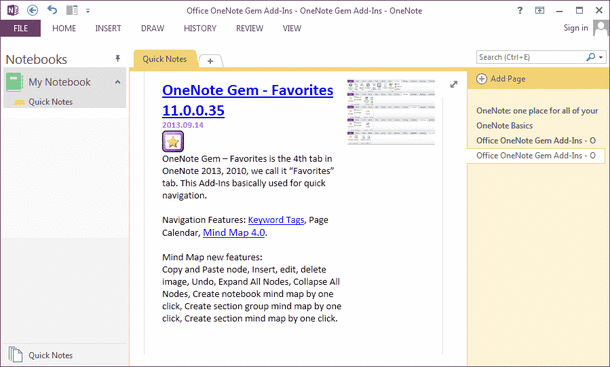
Task: Go back using the Back arrow button
Action: pyautogui.click(x=32, y=10)
